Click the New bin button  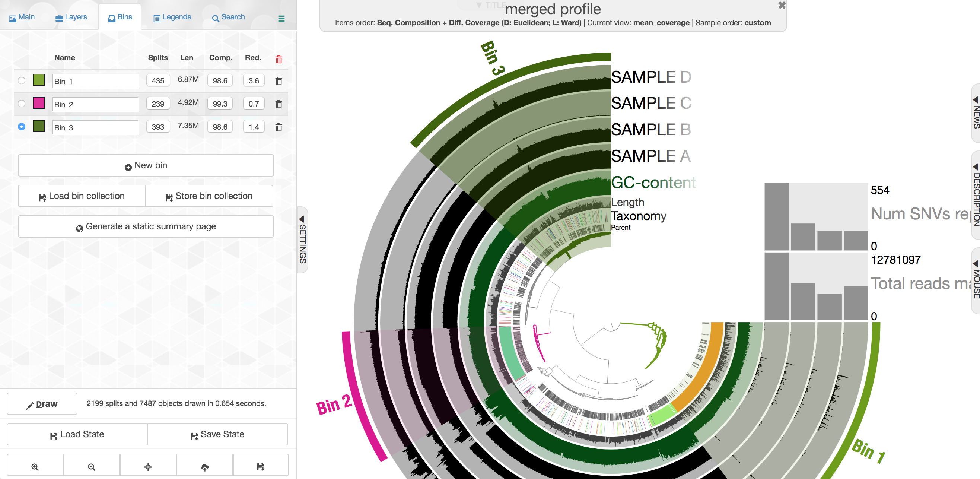(146, 165)
